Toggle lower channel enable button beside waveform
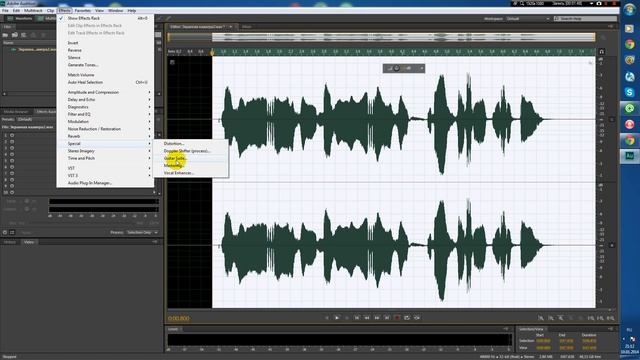This screenshot has height=360, width=640. pos(611,245)
